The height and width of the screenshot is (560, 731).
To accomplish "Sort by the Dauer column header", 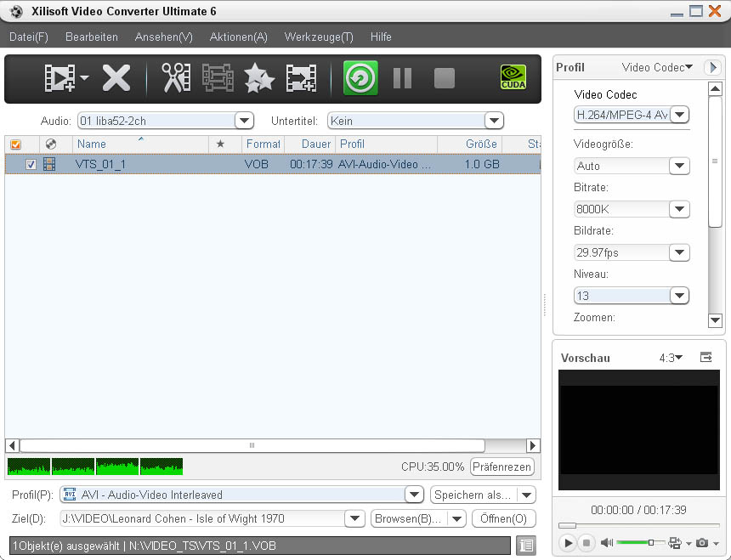I will point(310,144).
